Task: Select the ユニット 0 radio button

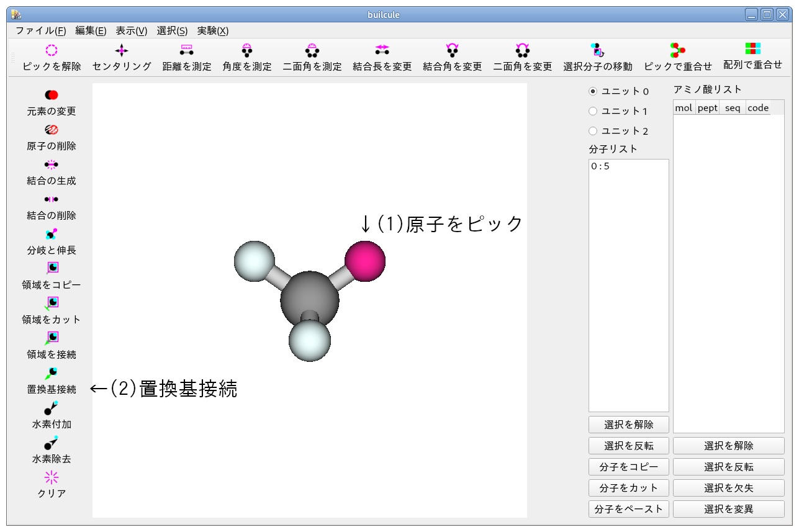Action: 594,91
